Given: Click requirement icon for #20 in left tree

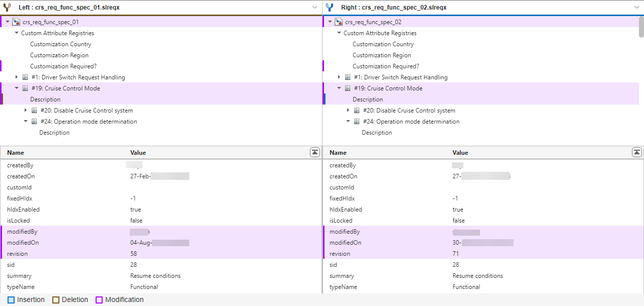Looking at the screenshot, I should tap(34, 111).
